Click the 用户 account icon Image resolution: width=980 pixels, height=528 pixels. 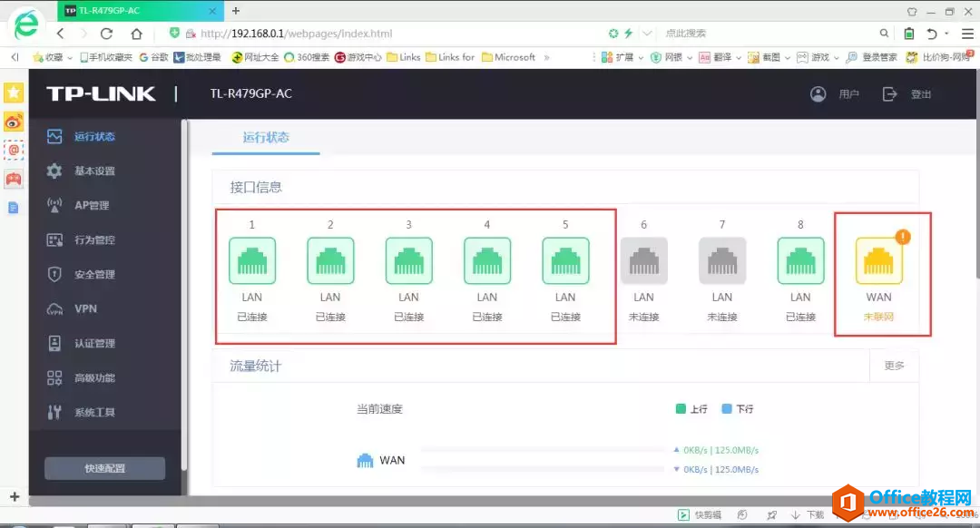tap(818, 93)
